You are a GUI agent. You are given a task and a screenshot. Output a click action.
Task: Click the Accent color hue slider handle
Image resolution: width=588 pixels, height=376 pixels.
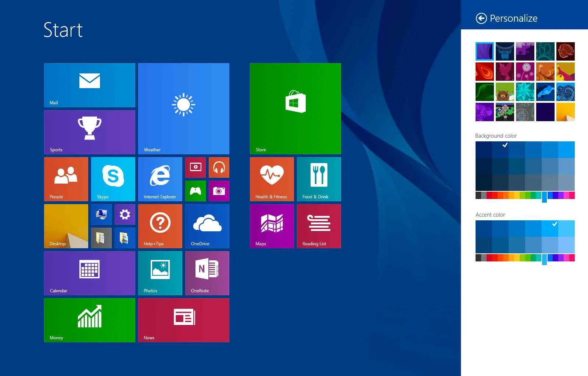[x=544, y=259]
